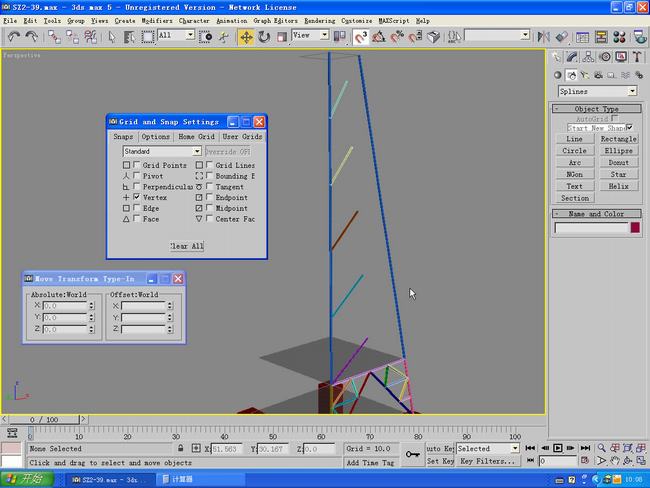Collapse the Name and Color rollout
The height and width of the screenshot is (488, 650).
tap(597, 214)
